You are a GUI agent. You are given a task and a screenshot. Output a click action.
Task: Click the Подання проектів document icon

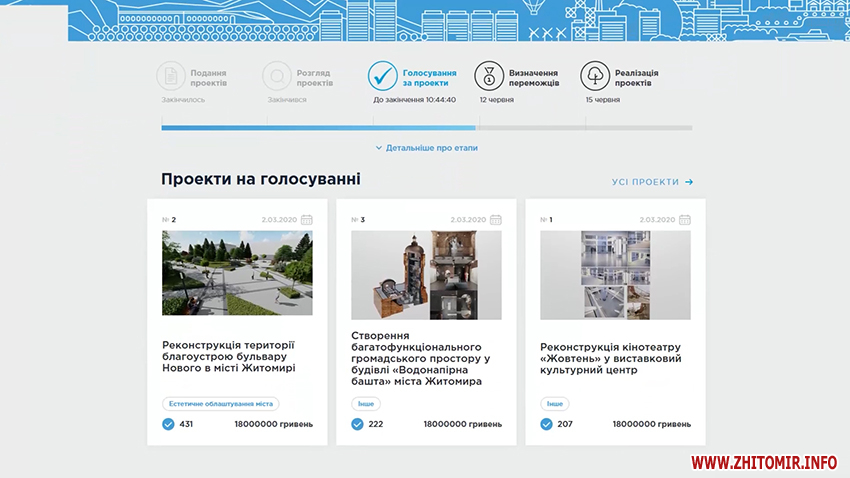click(x=171, y=76)
